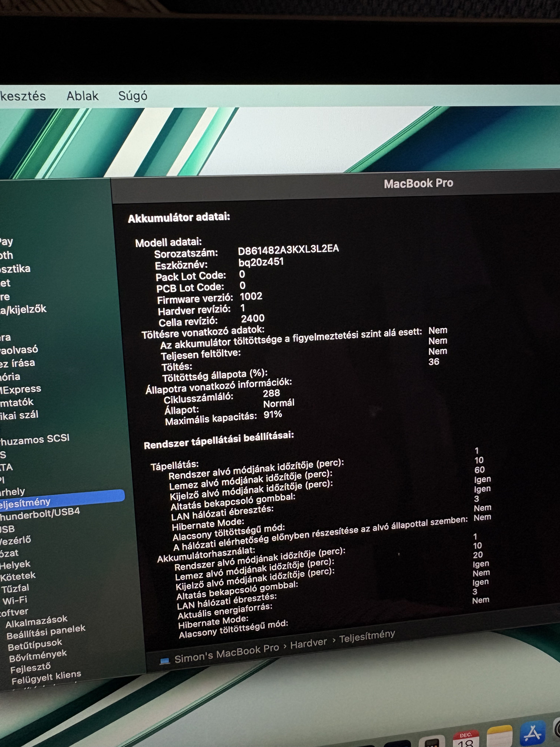Select Kötetek in the sidebar
The width and height of the screenshot is (560, 747).
18,576
